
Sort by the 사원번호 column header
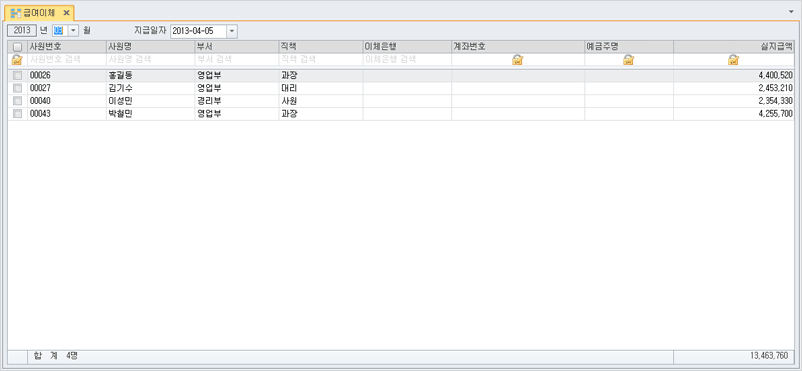[x=67, y=47]
